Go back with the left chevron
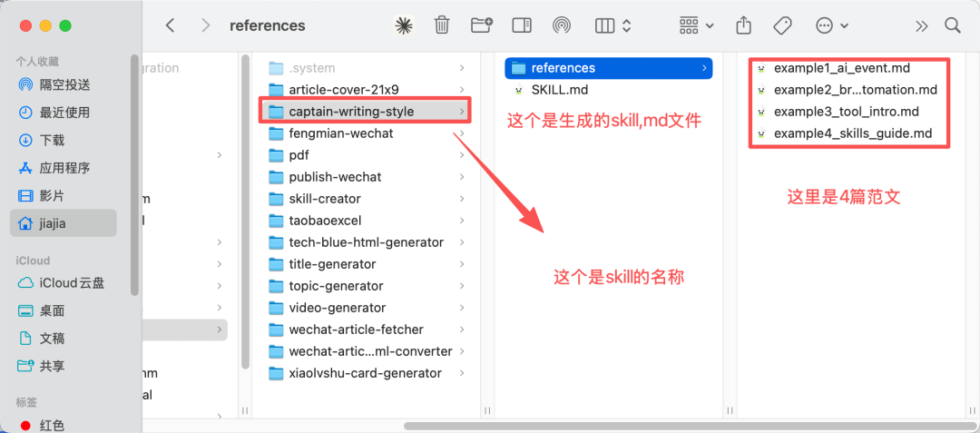Screen dimensions: 980x433 [x=170, y=25]
